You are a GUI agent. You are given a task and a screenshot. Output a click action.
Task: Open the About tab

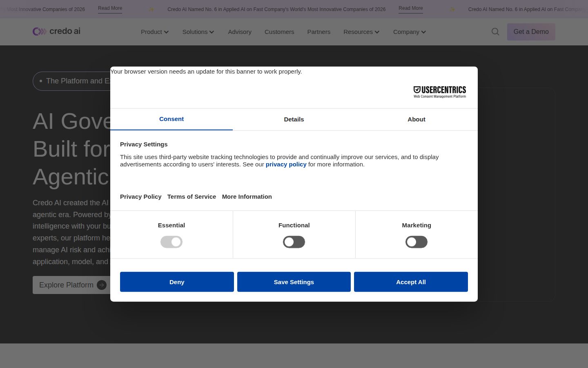[416, 119]
